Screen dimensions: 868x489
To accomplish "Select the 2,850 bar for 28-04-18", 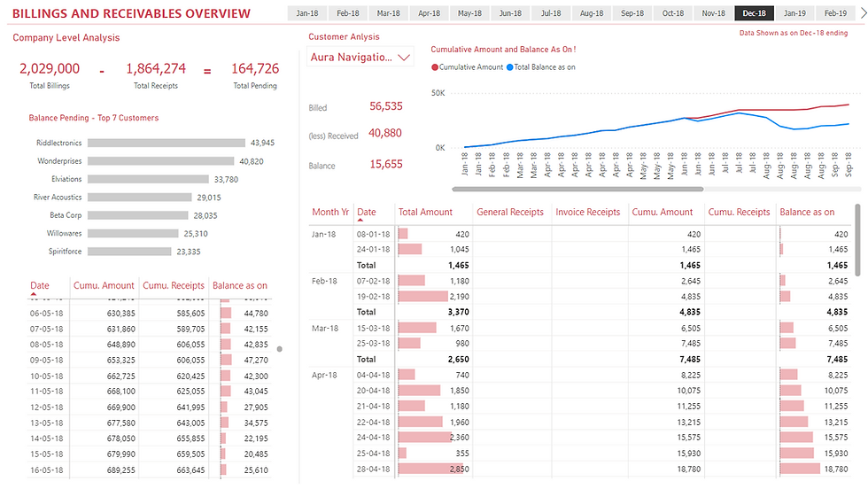I will 432,468.
